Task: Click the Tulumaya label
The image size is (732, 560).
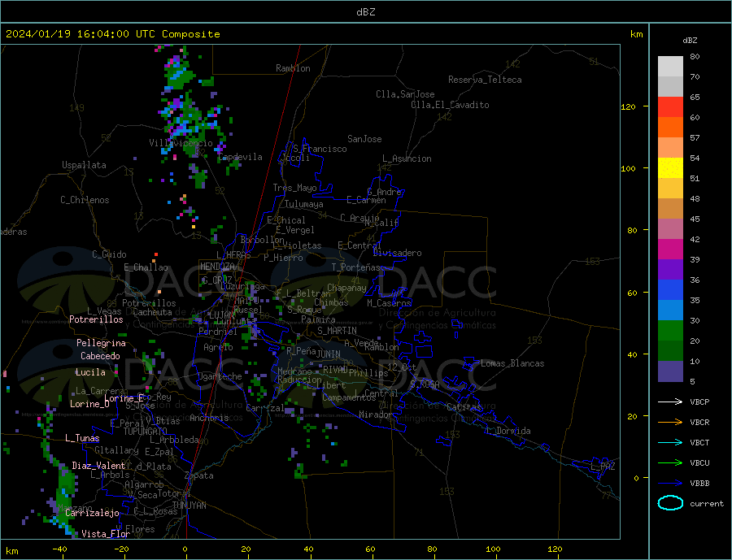Action: coord(303,204)
